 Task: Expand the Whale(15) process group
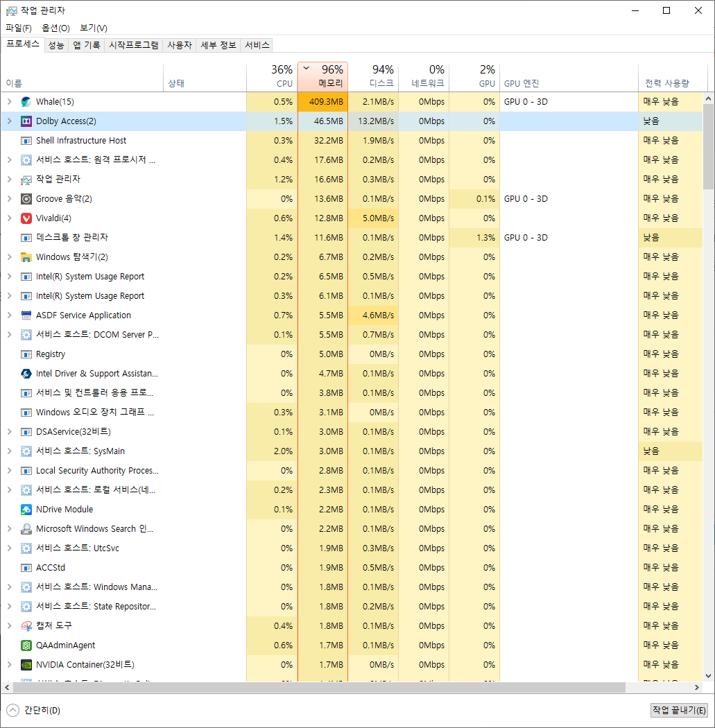pos(9,102)
